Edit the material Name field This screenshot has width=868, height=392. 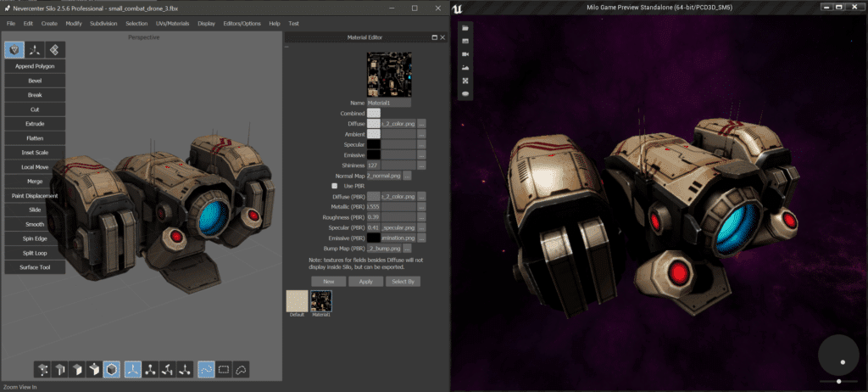click(389, 104)
